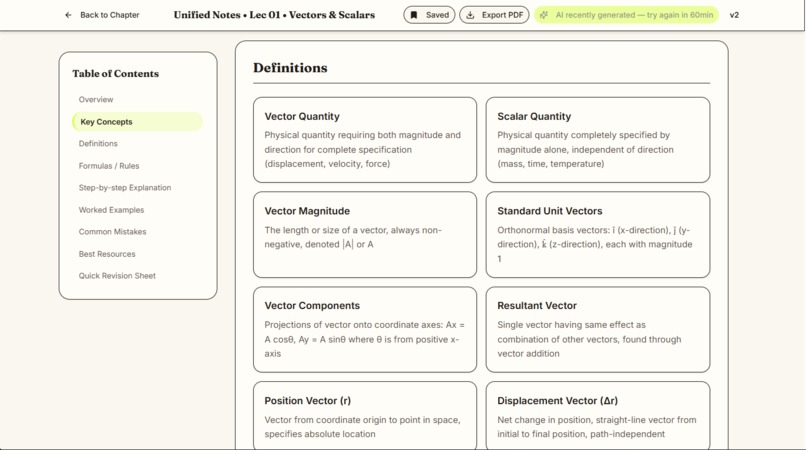The image size is (806, 450).
Task: Go to Quick Revision Sheet
Action: click(117, 276)
